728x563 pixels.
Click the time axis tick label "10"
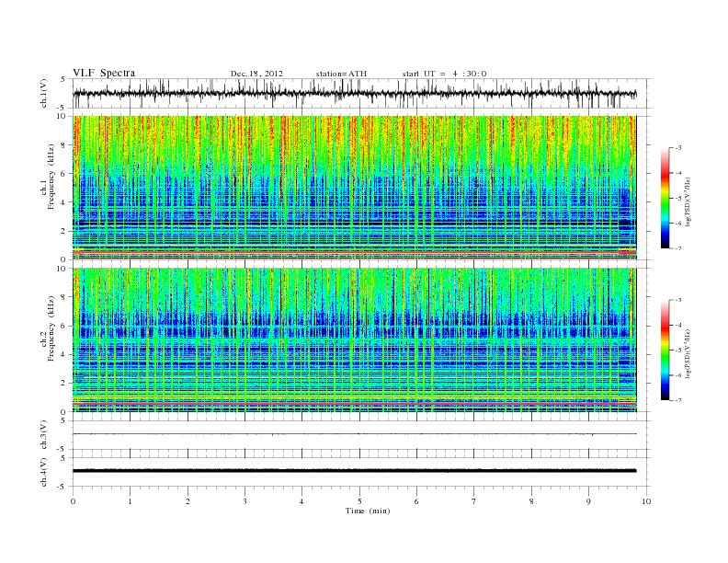[646, 501]
